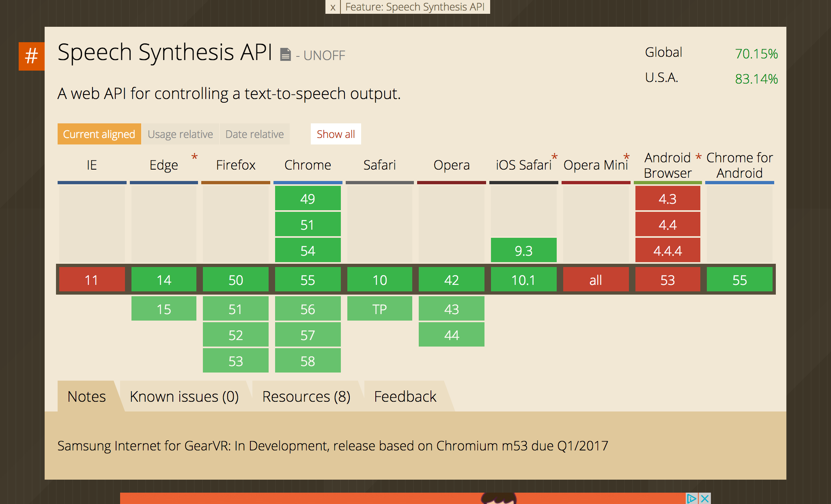
Task: Open the Known issues (0) tab
Action: click(x=184, y=396)
